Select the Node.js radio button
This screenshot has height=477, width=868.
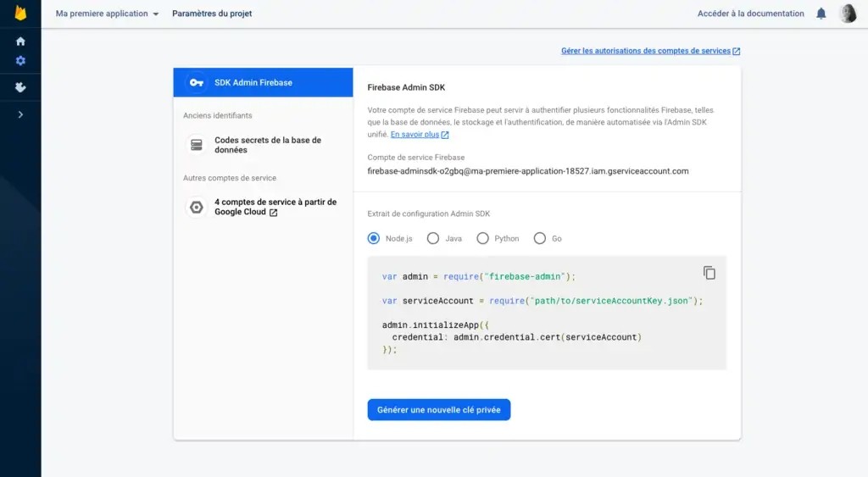pyautogui.click(x=374, y=239)
